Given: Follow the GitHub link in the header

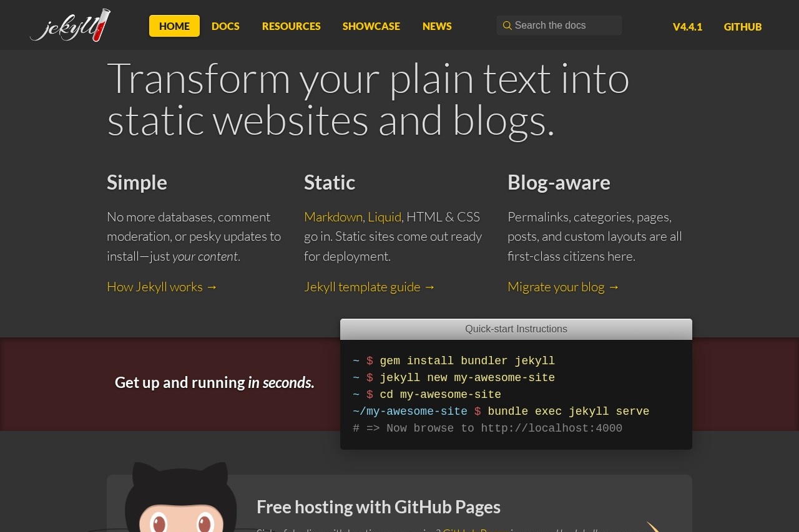Looking at the screenshot, I should (743, 27).
